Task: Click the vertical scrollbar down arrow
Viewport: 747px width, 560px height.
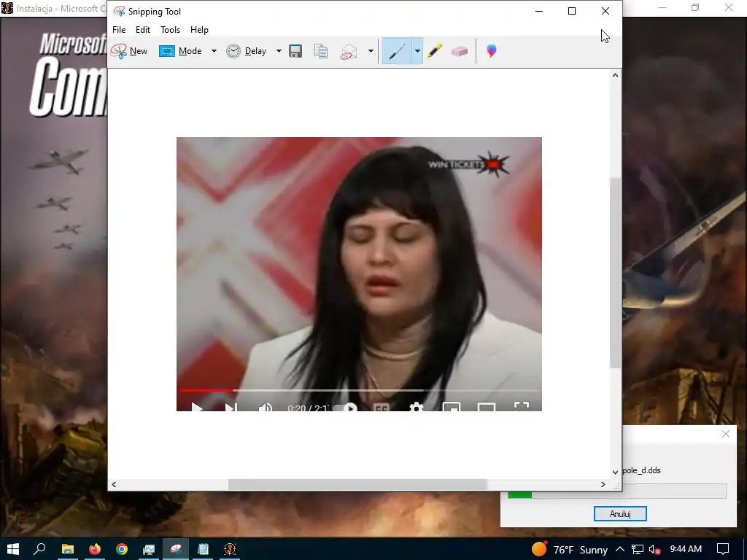Action: [x=615, y=472]
